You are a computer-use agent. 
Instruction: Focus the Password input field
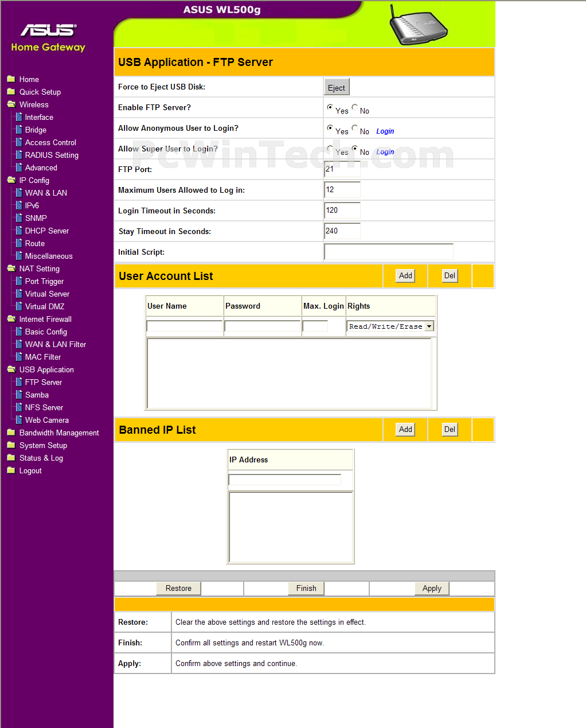tap(263, 326)
